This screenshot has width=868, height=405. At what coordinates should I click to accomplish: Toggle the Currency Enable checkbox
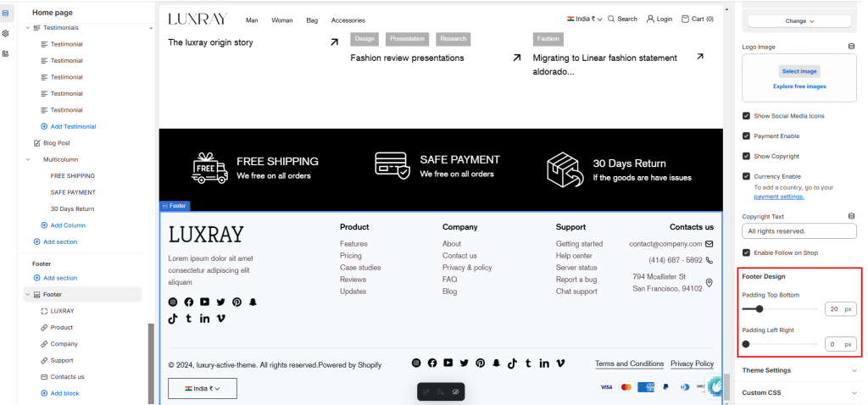point(746,176)
